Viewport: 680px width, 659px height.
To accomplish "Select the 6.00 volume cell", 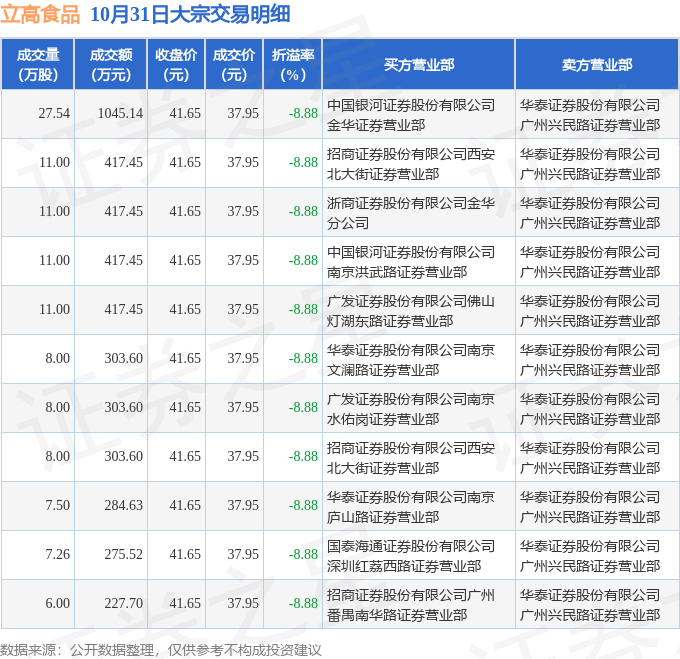I will tap(58, 604).
